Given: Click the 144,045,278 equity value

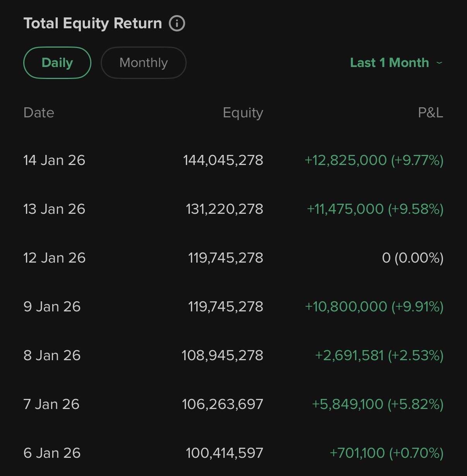Looking at the screenshot, I should pos(223,160).
